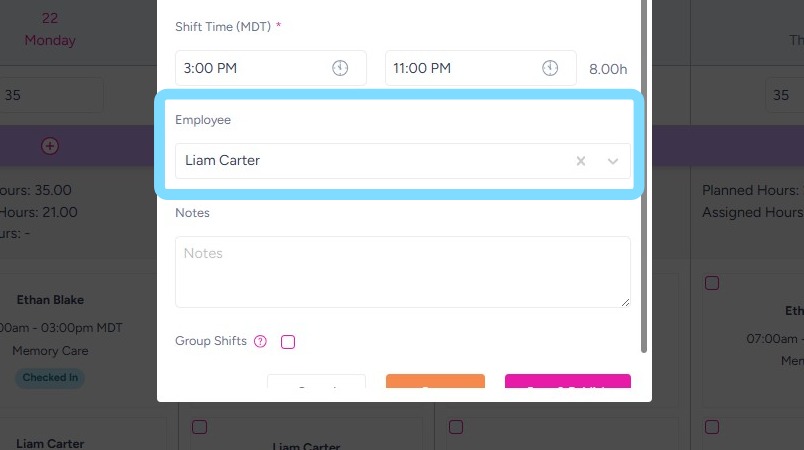This screenshot has width=804, height=450.
Task: Open the Liam Carter employee select box
Action: (x=370, y=161)
